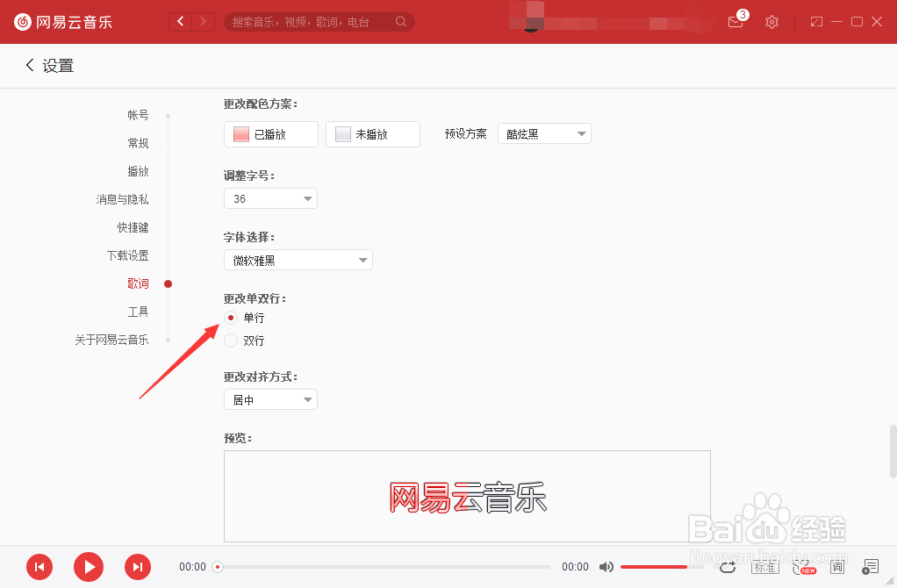The height and width of the screenshot is (588, 897).
Task: Open the 微软雅黑 font selection dropdown
Action: click(298, 260)
